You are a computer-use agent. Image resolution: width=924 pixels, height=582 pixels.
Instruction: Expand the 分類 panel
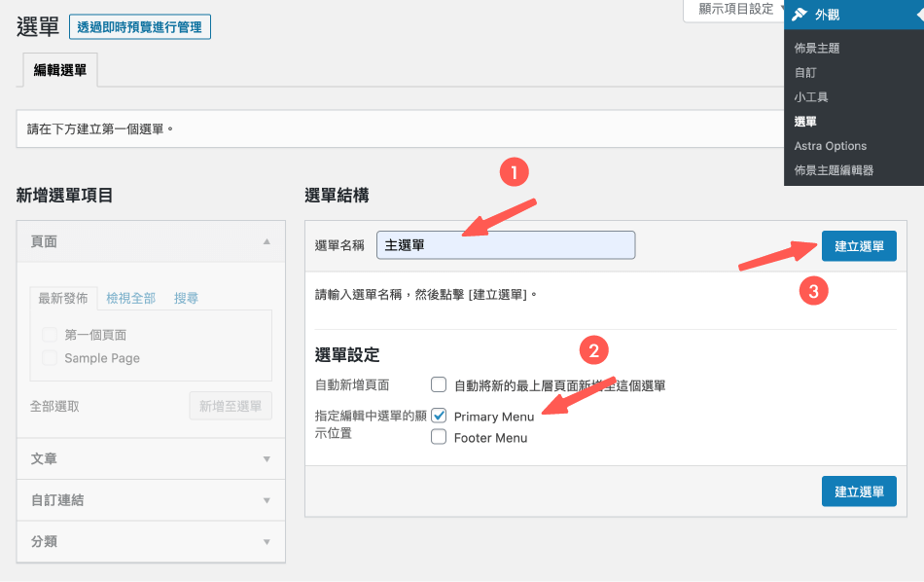tap(151, 541)
